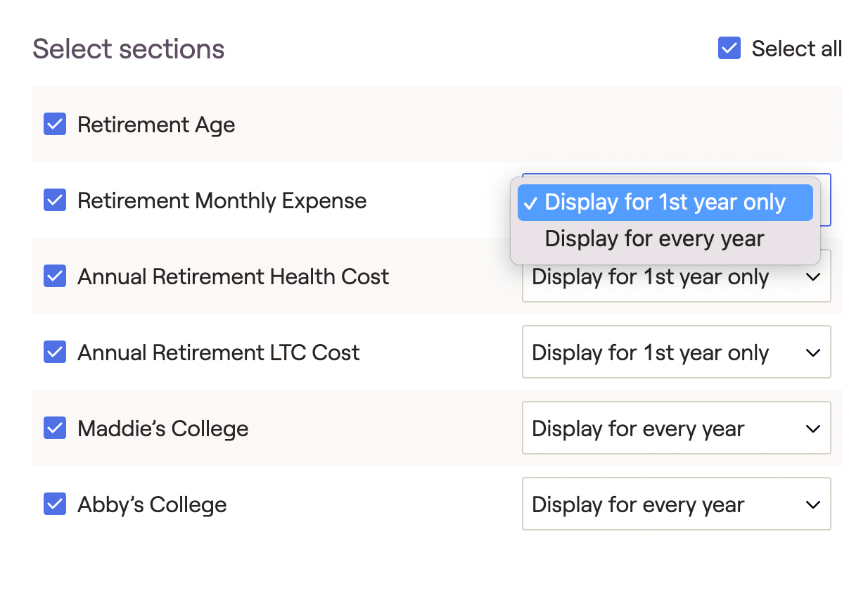The width and height of the screenshot is (868, 598).
Task: Click the chevron arrow in Health Cost dropdown
Action: (813, 276)
